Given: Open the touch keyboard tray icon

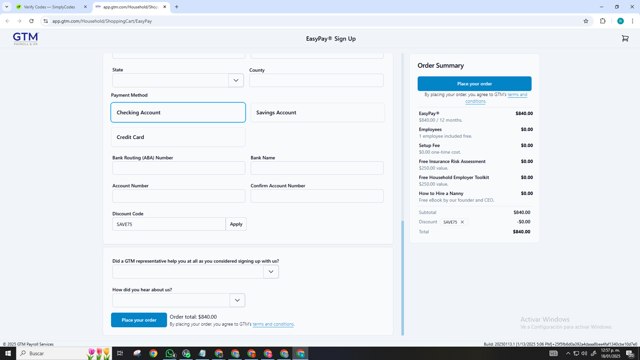Looking at the screenshot, I should (x=553, y=353).
